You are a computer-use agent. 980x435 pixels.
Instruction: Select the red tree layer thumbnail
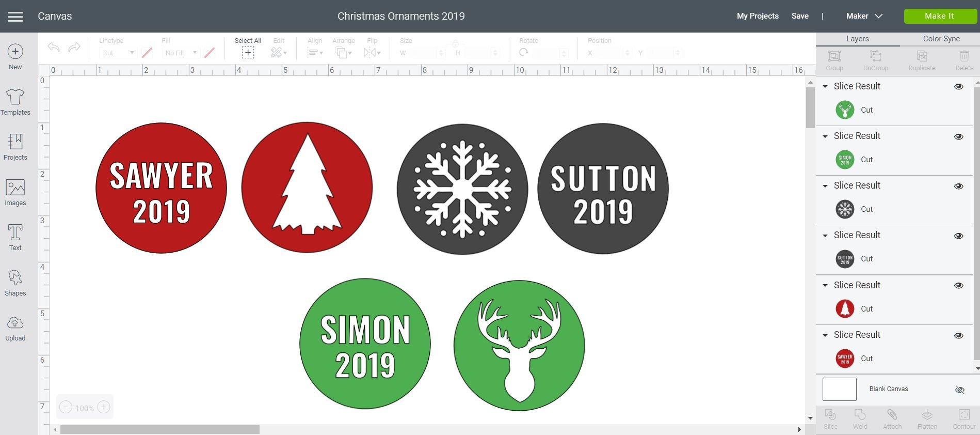coord(845,309)
